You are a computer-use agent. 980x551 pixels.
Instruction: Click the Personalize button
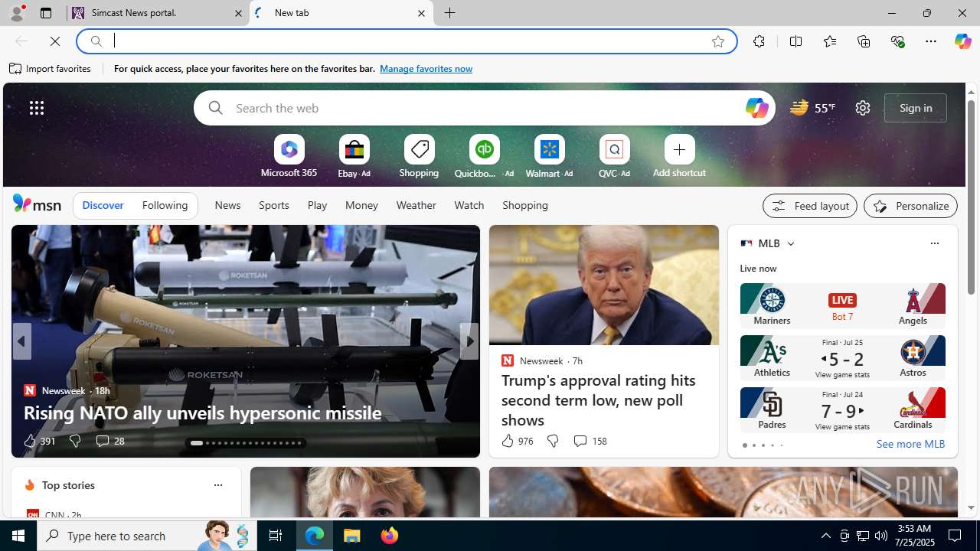point(910,206)
